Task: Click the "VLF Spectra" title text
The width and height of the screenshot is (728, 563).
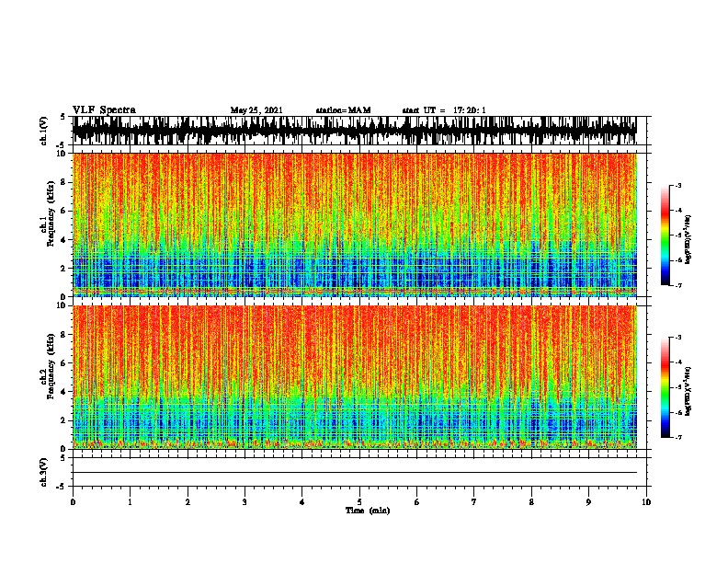Action: coord(104,110)
